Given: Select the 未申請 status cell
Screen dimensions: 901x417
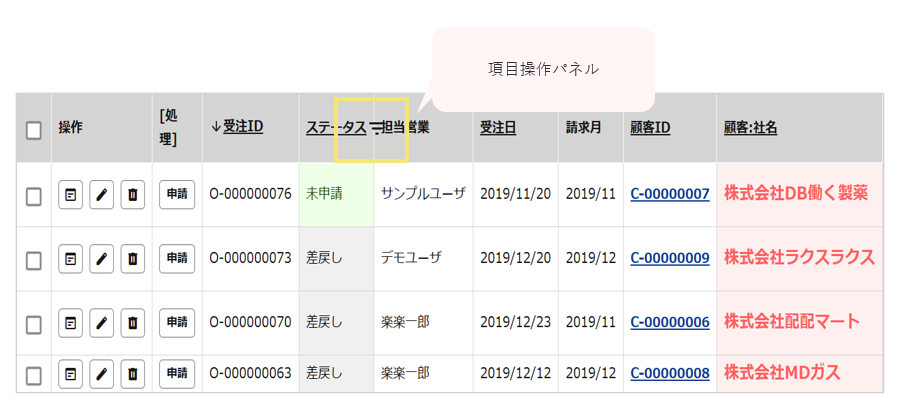Looking at the screenshot, I should point(337,194).
